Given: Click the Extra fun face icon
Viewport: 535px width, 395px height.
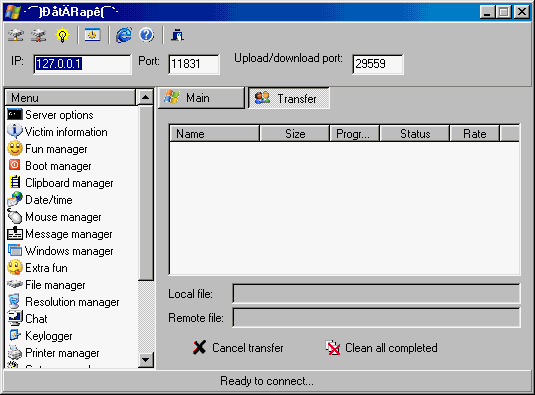Looking at the screenshot, I should tap(15, 267).
